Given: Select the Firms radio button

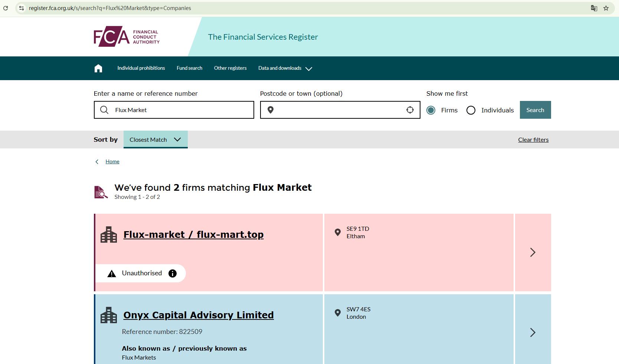Looking at the screenshot, I should (x=431, y=110).
